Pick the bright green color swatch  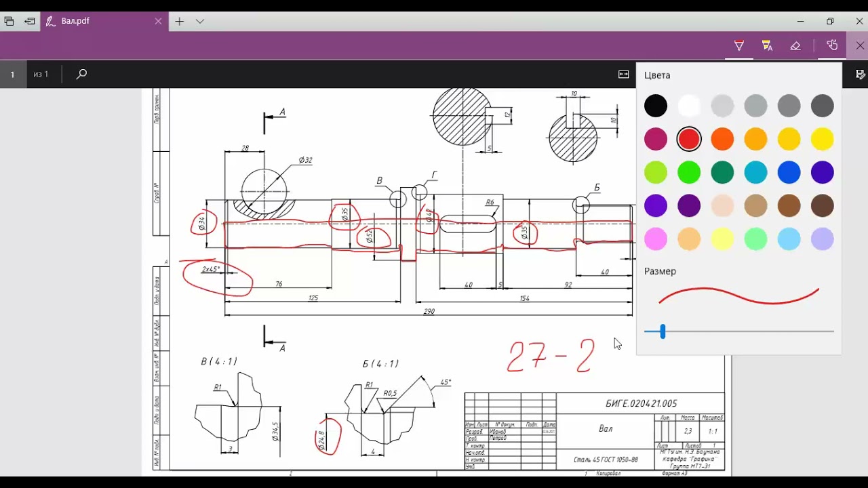tap(689, 172)
